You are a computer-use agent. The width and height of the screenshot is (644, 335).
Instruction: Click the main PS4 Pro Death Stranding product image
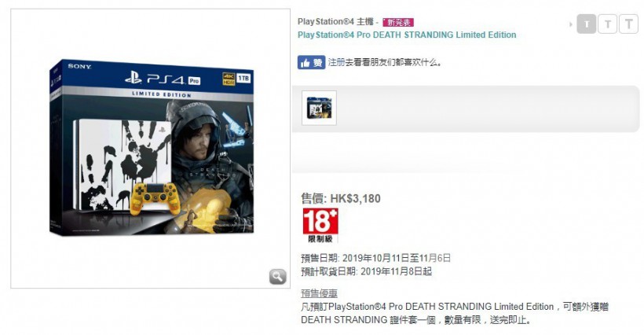[x=152, y=147]
